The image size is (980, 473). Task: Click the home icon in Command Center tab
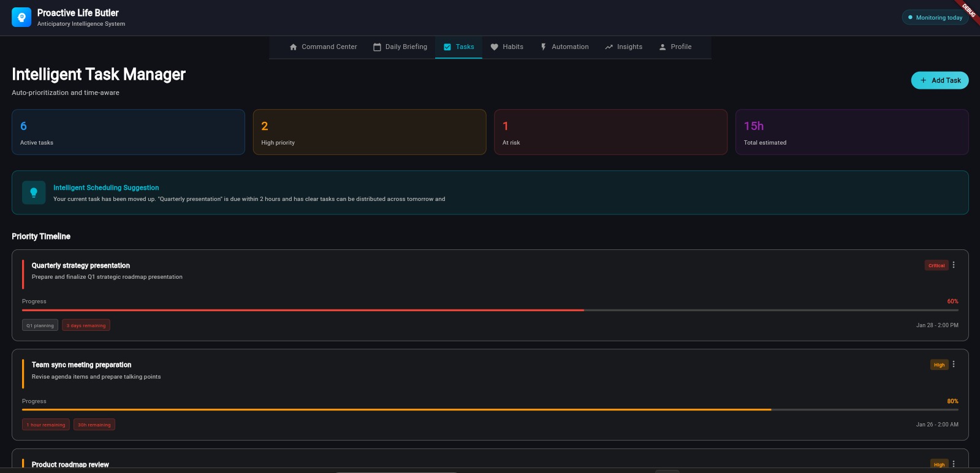293,47
